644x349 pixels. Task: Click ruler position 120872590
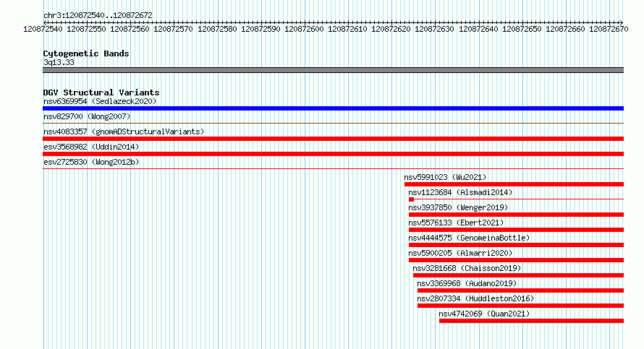(260, 29)
